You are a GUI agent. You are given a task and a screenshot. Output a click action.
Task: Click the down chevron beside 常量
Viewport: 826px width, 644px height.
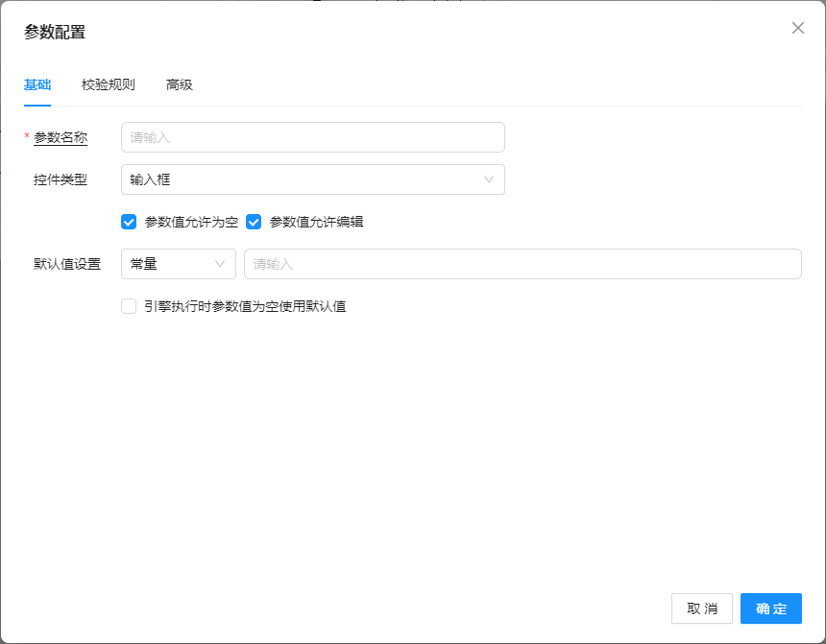220,264
